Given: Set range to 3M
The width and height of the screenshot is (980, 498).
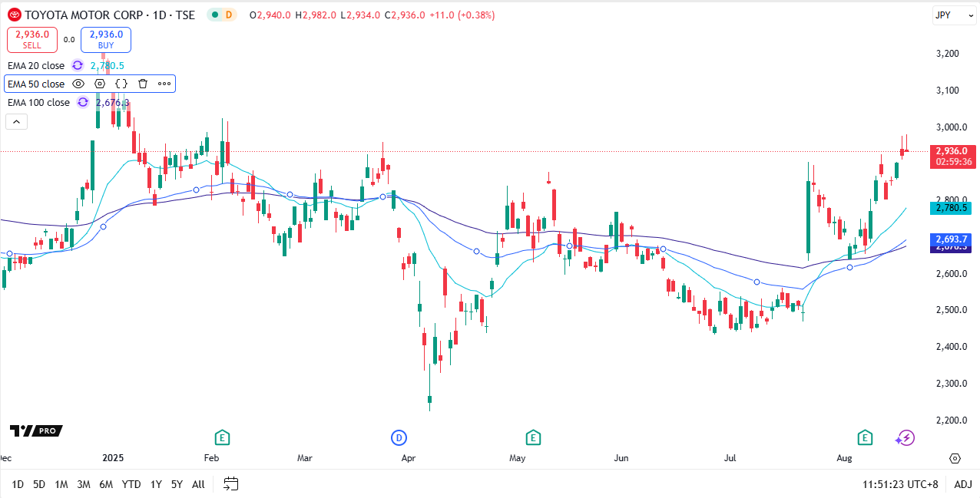Looking at the screenshot, I should (x=84, y=484).
